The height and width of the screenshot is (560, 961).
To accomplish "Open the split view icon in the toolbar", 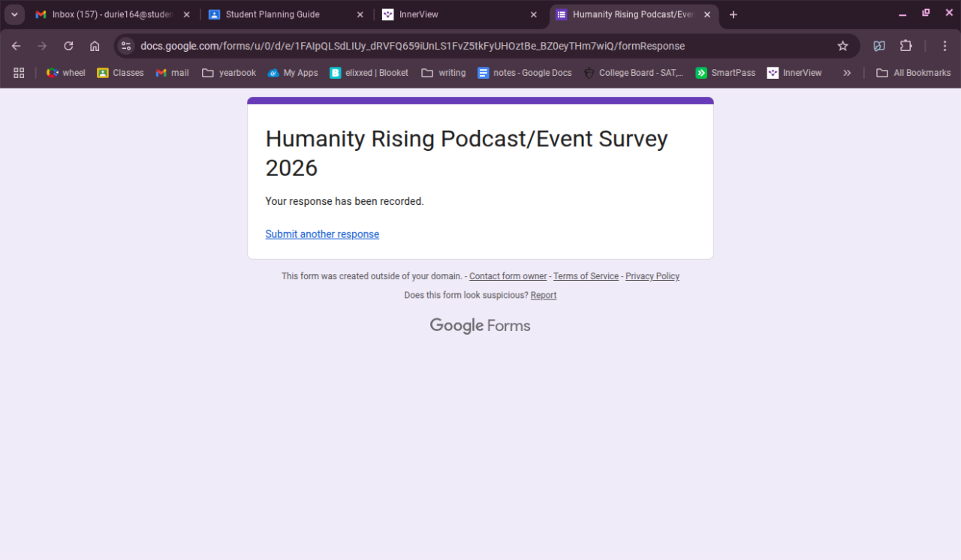I will pos(879,46).
